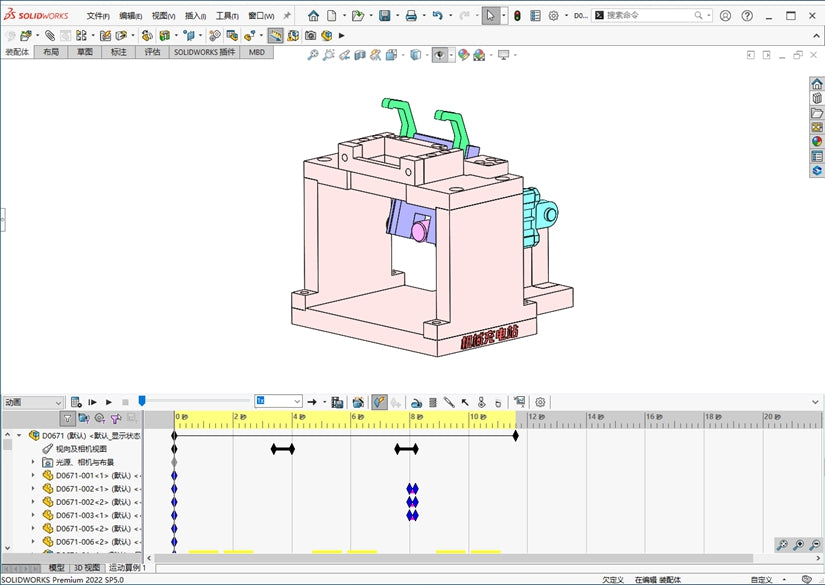The width and height of the screenshot is (825, 585).
Task: Switch to the SOLIDWORKS 插件 tab
Action: (x=204, y=52)
